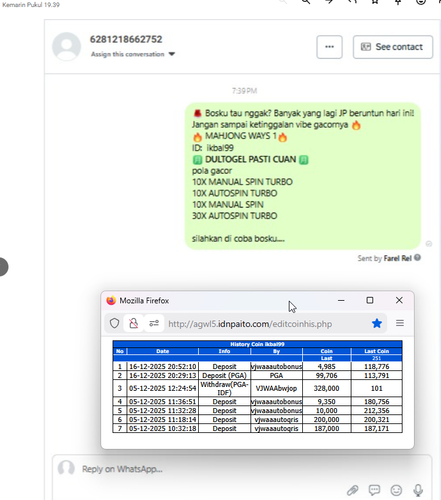Viewport: 441px width, 500px height.
Task: Click the History Coin ikbal99 table title
Action: pyautogui.click(x=257, y=344)
